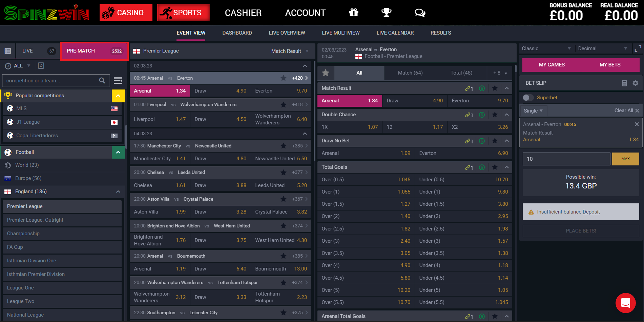Open the RESULTS tab
The height and width of the screenshot is (322, 644).
(x=441, y=33)
